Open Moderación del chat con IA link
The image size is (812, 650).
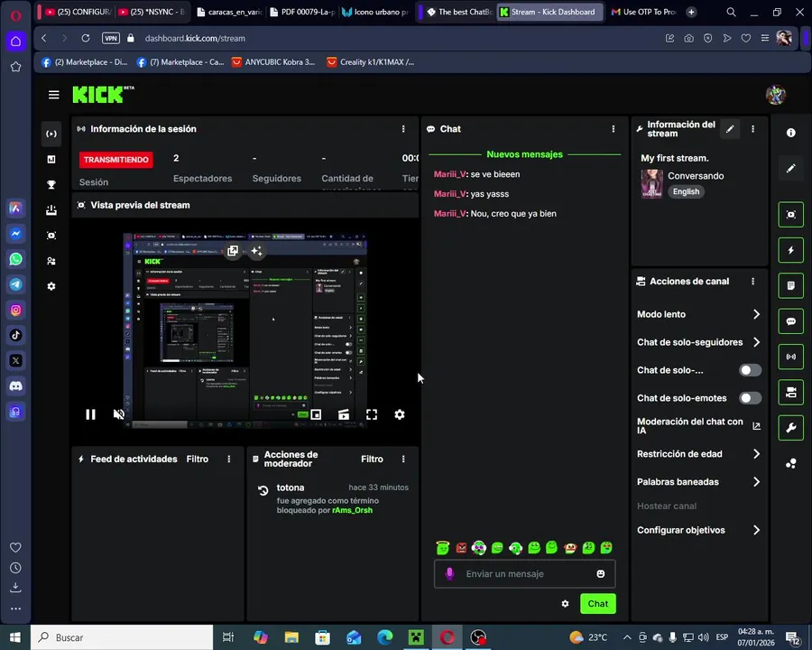(x=698, y=426)
